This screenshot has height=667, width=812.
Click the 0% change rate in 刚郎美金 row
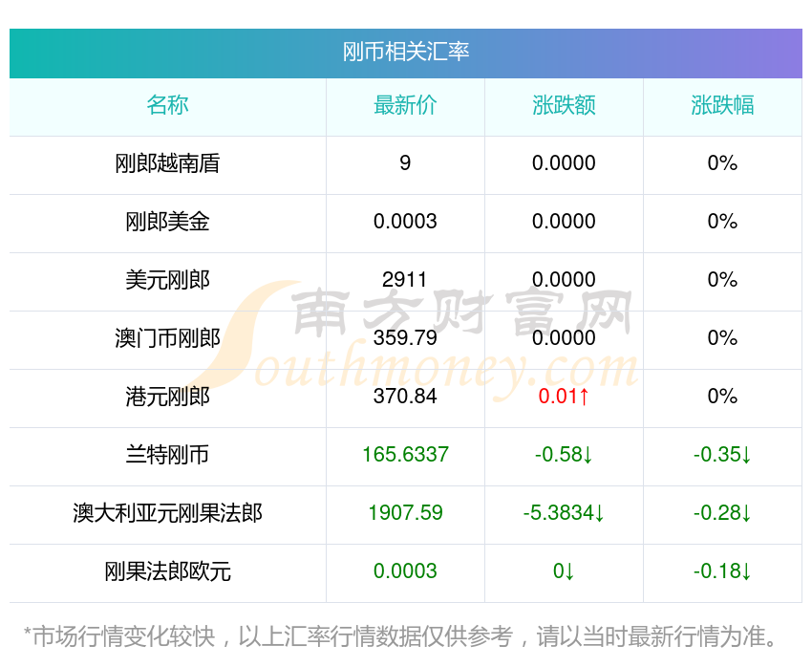[722, 222]
